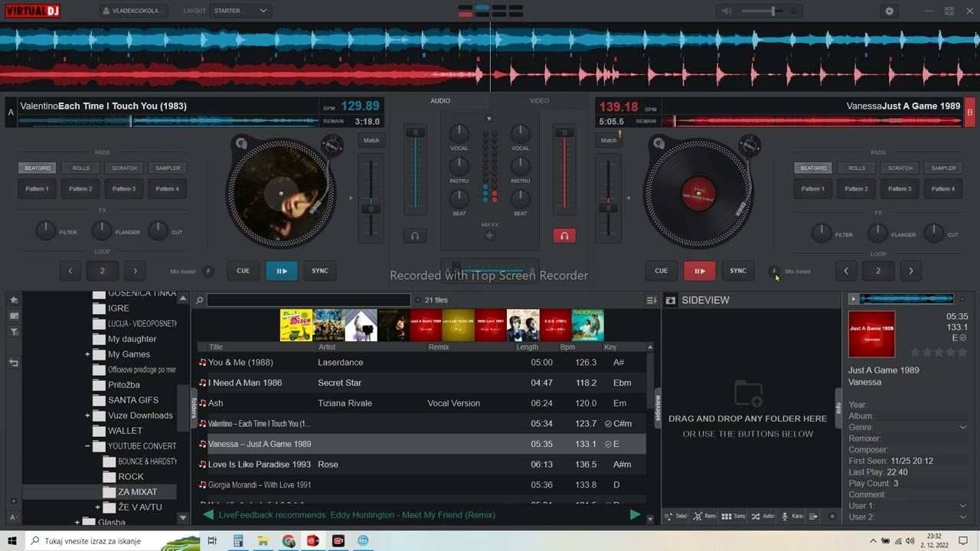
Task: Open Sidelist in sideview
Action: pyautogui.click(x=675, y=517)
